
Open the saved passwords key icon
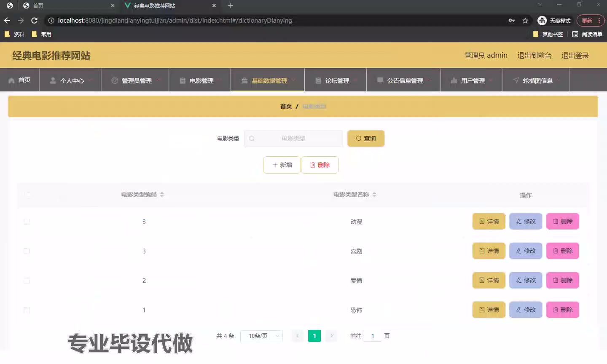pyautogui.click(x=512, y=20)
